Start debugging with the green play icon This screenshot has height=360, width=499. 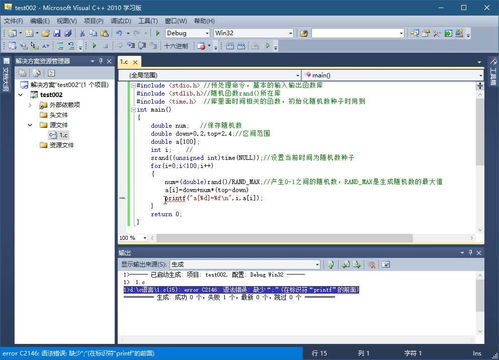[158, 33]
